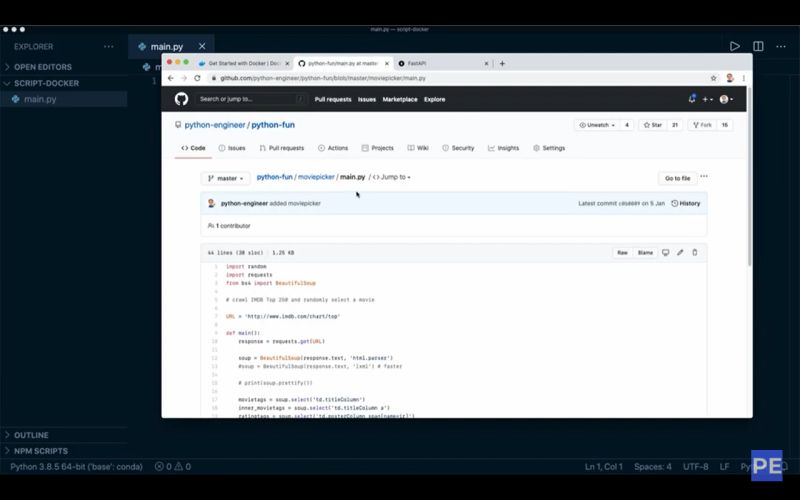This screenshot has height=500, width=800.
Task: Select the Code repo tab
Action: point(193,148)
